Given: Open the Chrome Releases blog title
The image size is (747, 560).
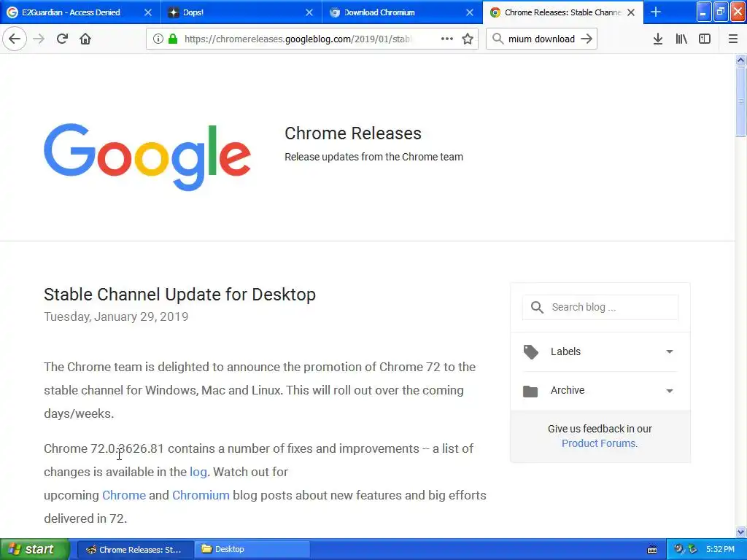Looking at the screenshot, I should [x=353, y=133].
